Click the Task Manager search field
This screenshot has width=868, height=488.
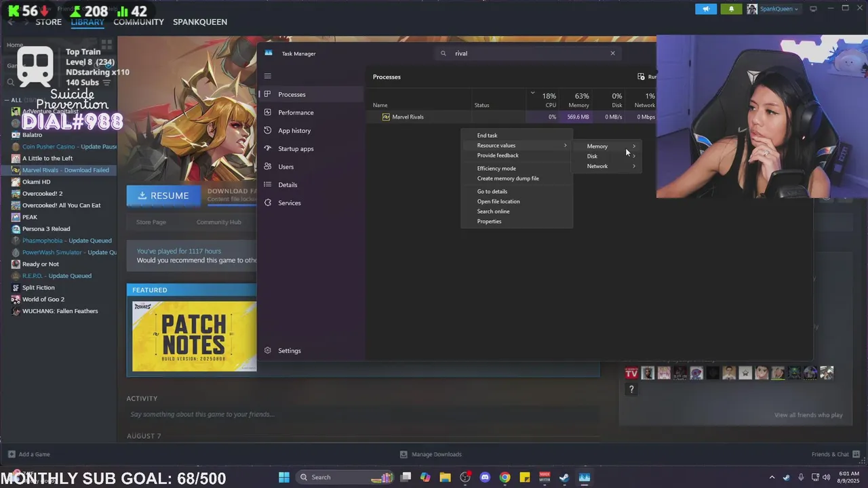click(528, 53)
